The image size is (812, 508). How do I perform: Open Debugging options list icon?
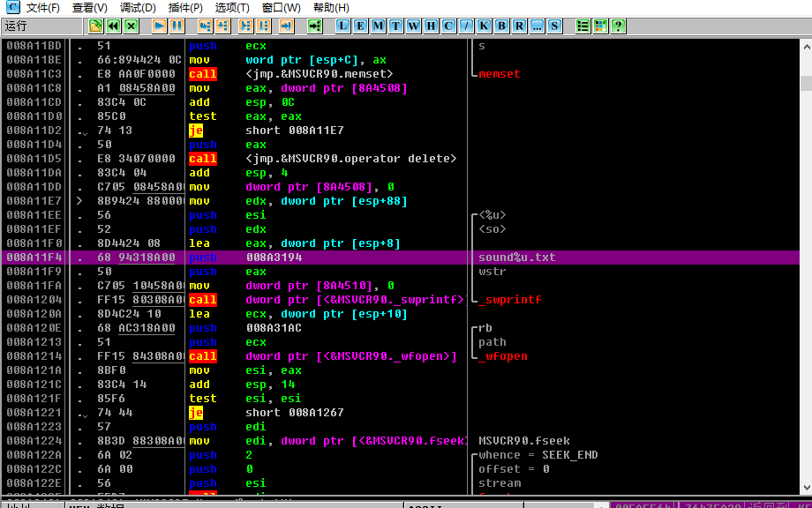click(583, 26)
